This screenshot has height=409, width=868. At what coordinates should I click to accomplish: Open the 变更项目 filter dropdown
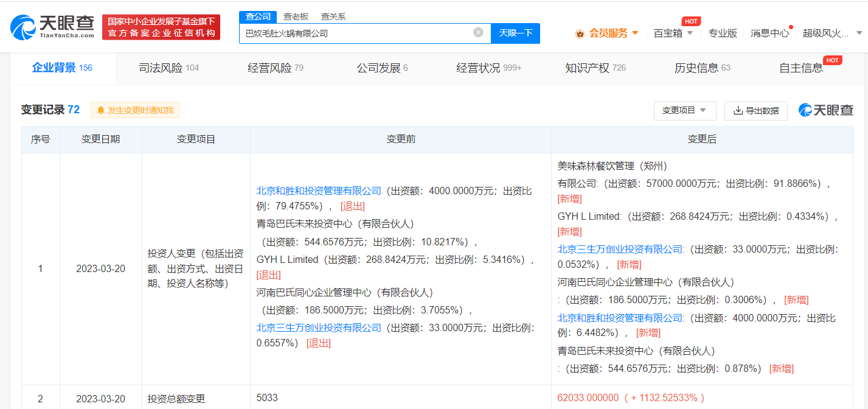685,111
